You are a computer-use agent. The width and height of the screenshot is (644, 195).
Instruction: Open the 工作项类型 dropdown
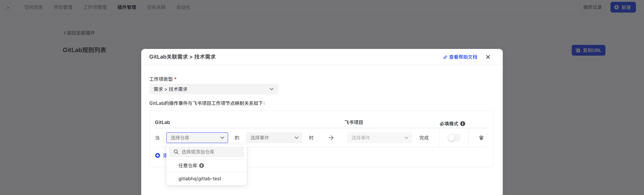214,89
